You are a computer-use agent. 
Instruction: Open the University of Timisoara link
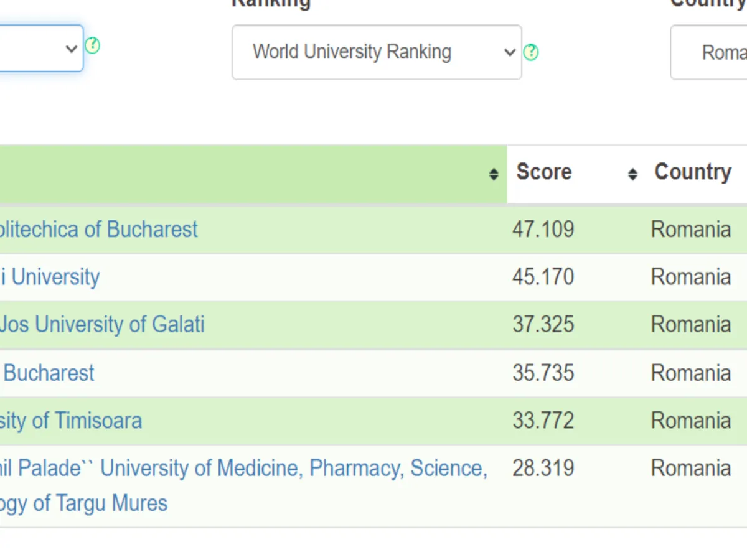tap(71, 421)
